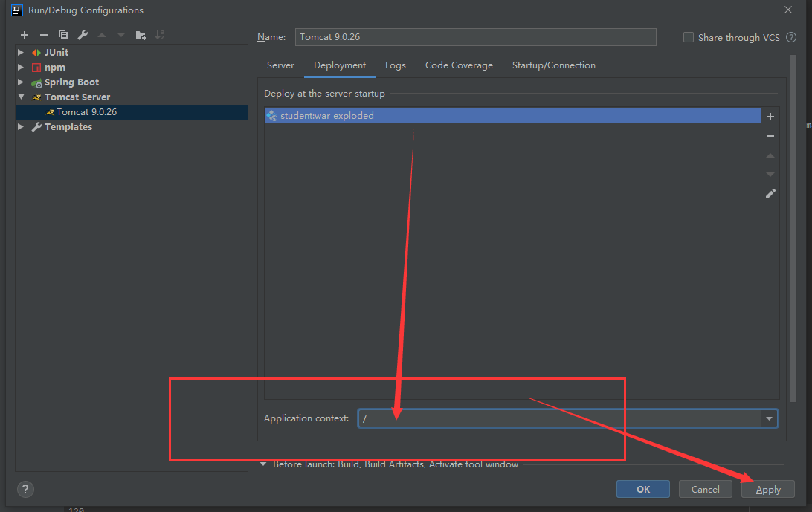Open help for Share through VCS
This screenshot has width=812, height=512.
[x=790, y=37]
